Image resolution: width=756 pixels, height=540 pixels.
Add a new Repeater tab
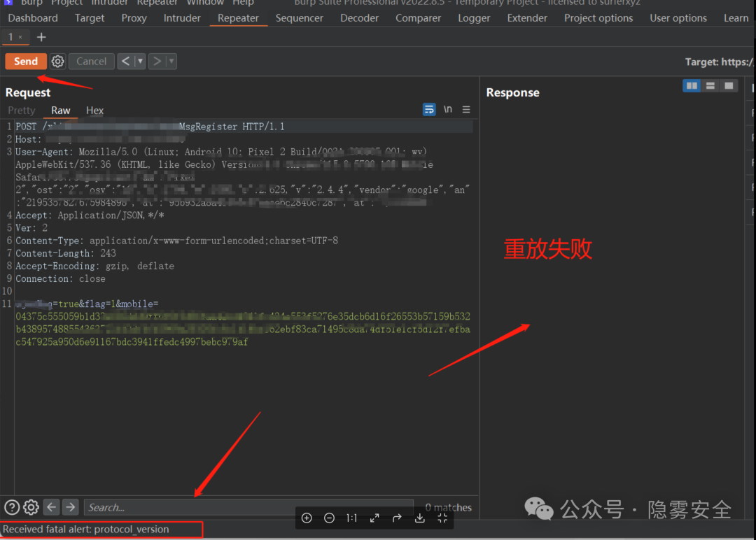[x=41, y=37]
